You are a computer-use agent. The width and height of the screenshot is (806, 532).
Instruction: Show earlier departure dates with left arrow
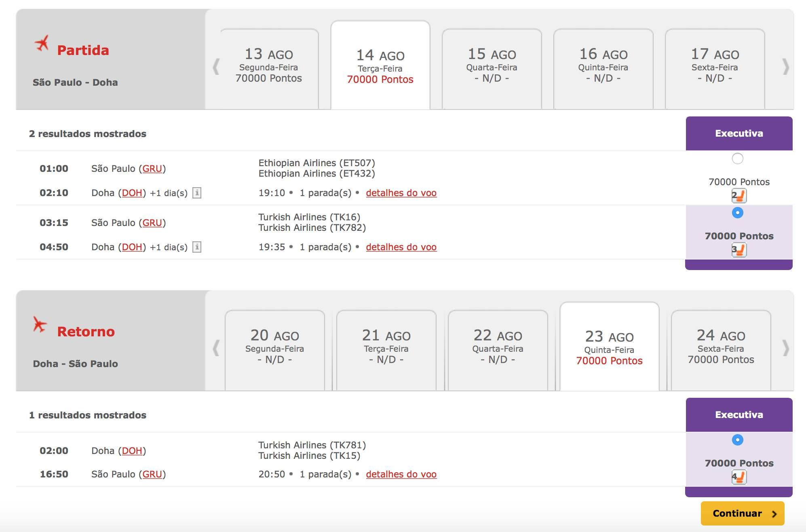216,67
